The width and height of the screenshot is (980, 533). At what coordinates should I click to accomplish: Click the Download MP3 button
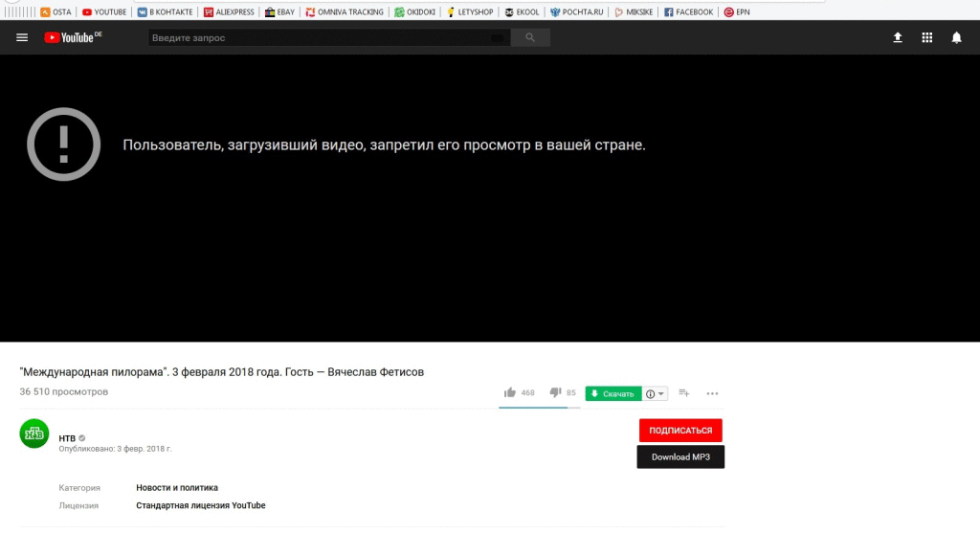tap(680, 457)
